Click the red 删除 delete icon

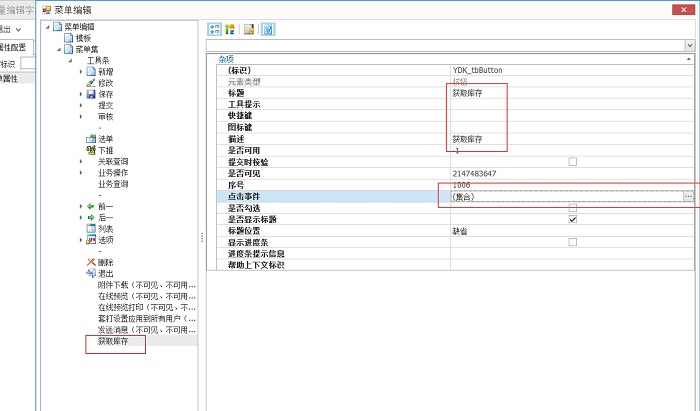click(91, 262)
